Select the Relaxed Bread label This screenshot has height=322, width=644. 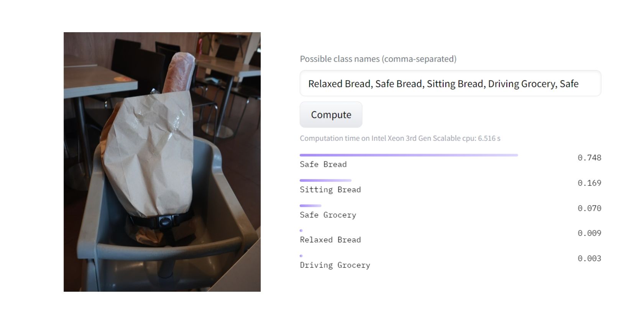pyautogui.click(x=330, y=240)
